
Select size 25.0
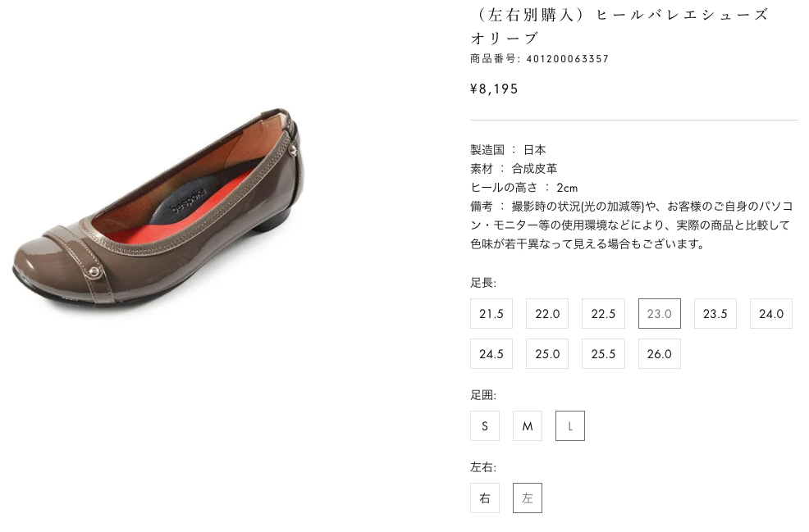(x=547, y=353)
